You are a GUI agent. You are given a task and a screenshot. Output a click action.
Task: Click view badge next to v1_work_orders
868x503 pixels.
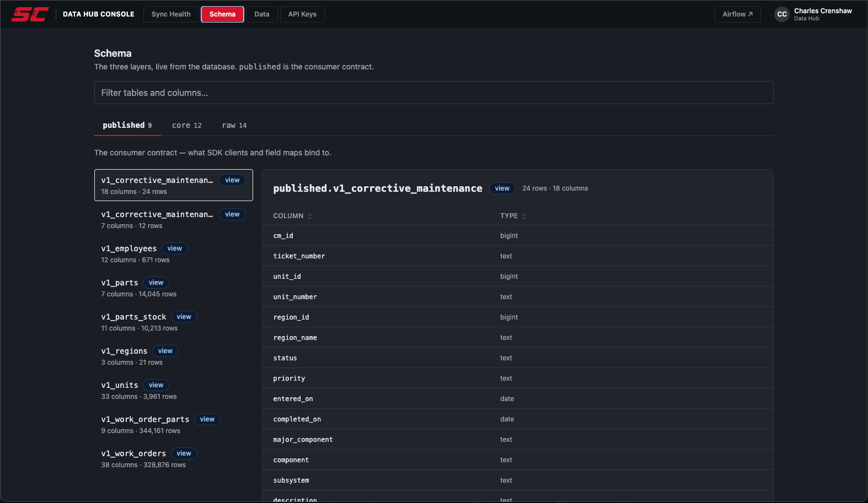coord(184,453)
